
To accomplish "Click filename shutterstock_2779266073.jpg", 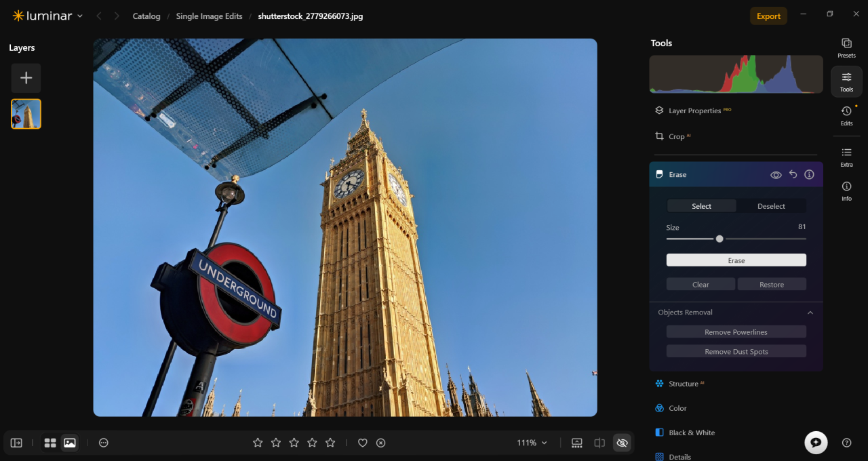I will (x=311, y=16).
